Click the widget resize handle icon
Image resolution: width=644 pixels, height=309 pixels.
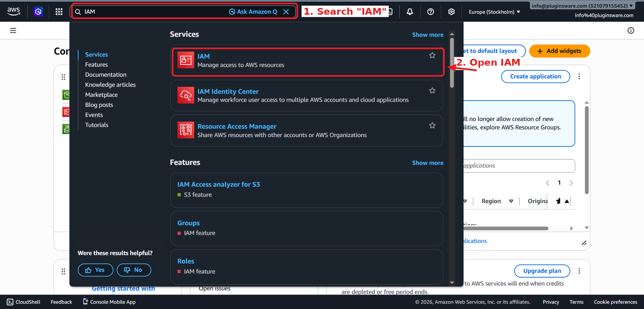(584, 243)
